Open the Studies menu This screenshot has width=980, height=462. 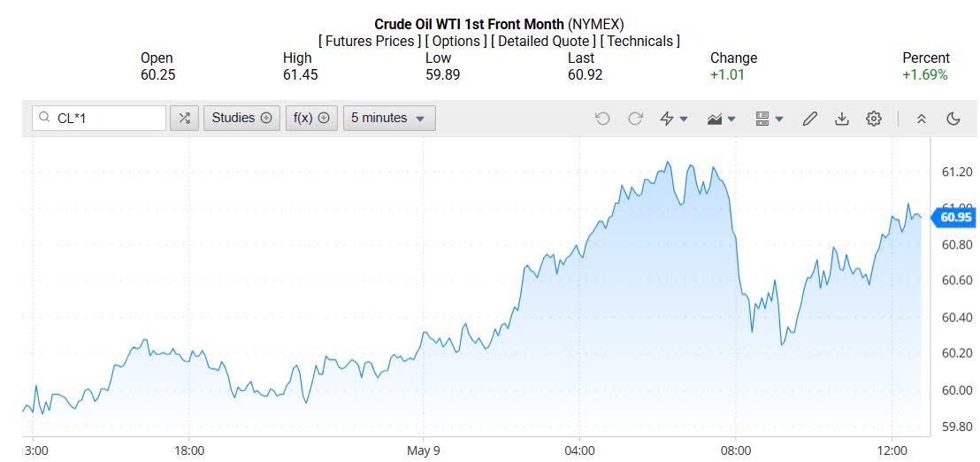[x=241, y=118]
